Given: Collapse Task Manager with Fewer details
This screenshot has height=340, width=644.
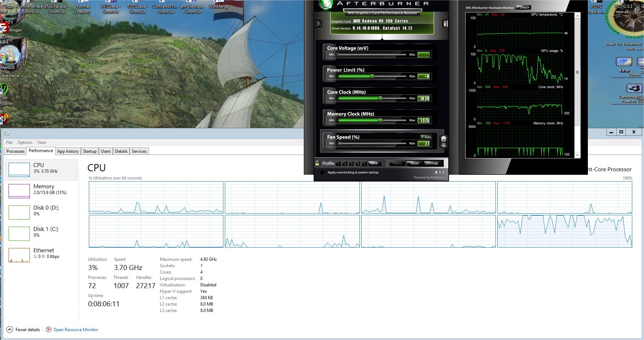Looking at the screenshot, I should (23, 329).
